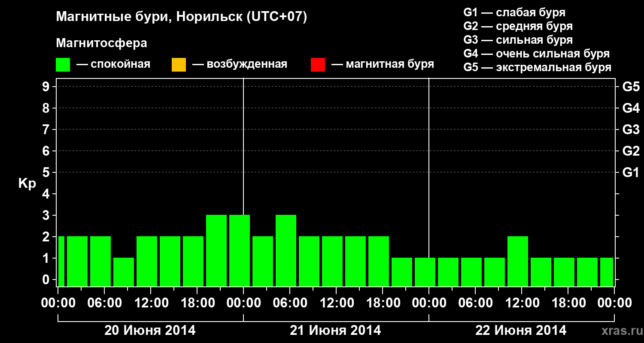Click the Магнитосфера heading
644x343 pixels.
coord(101,43)
